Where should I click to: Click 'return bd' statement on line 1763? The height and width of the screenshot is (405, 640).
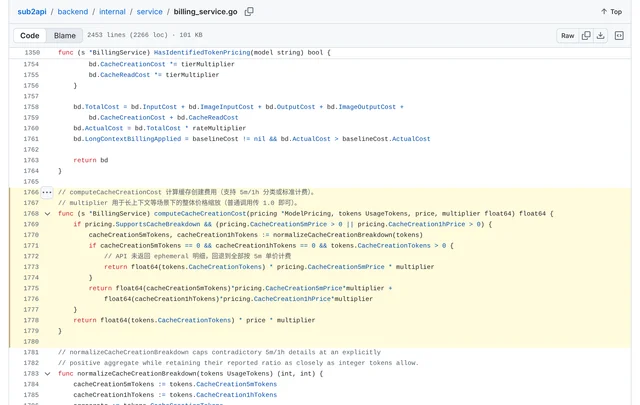coord(91,160)
